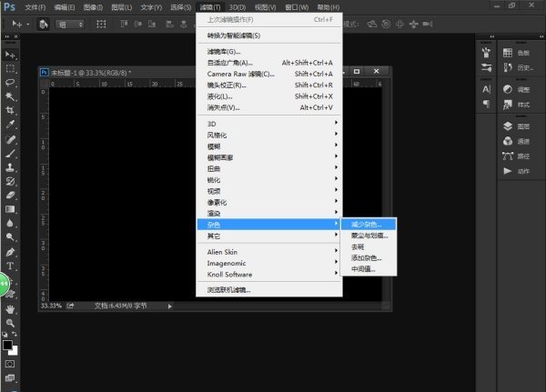
Task: Open Move tool preset picker arrow
Action: pos(28,25)
